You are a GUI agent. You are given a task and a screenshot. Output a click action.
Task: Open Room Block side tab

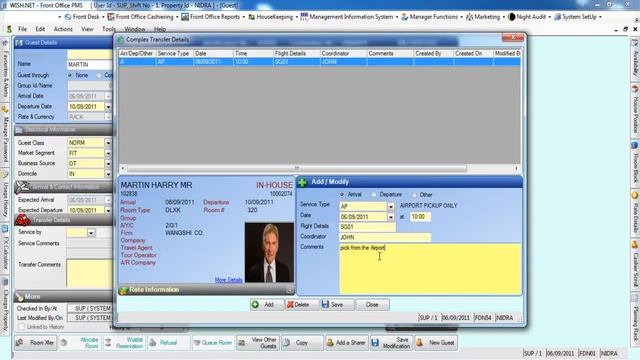pos(635,162)
